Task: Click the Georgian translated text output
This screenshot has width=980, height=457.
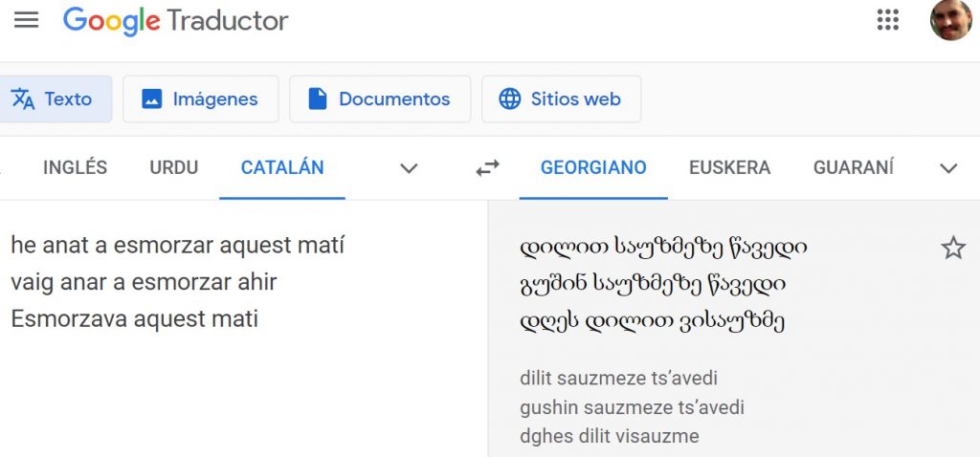Action: pos(662,284)
